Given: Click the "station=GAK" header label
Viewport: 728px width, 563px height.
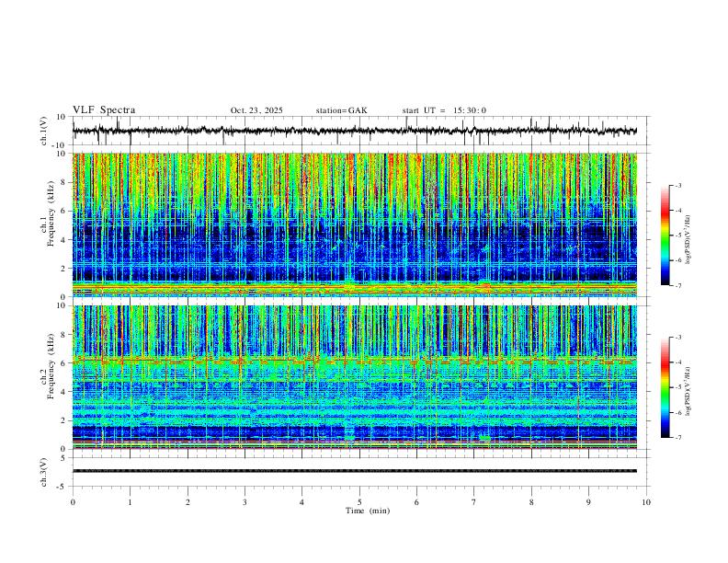Looking at the screenshot, I should [x=341, y=110].
